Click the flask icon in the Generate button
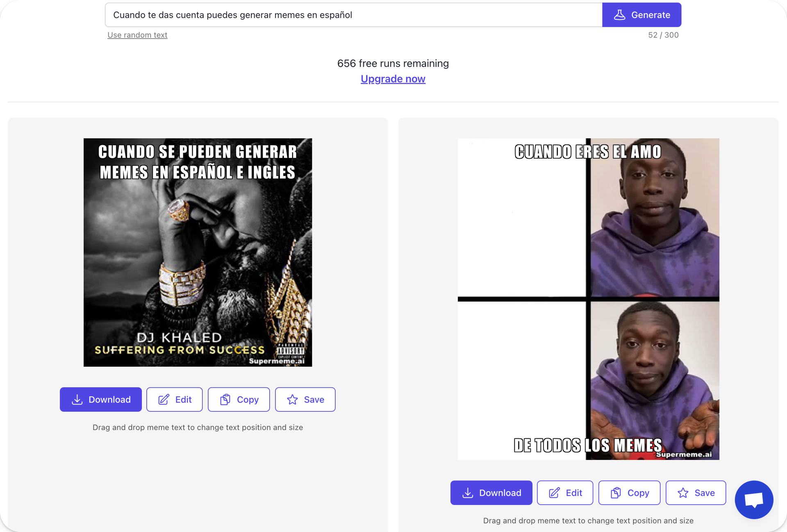787x532 pixels. [619, 15]
